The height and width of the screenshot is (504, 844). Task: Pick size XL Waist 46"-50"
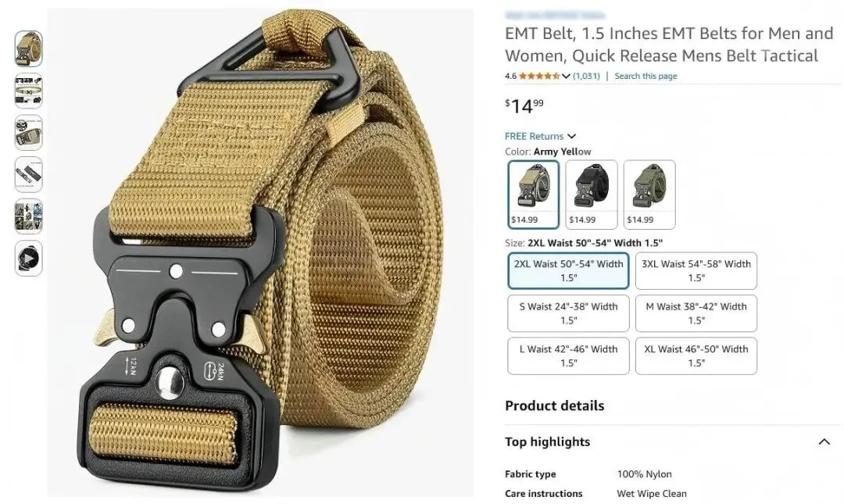pyautogui.click(x=696, y=356)
